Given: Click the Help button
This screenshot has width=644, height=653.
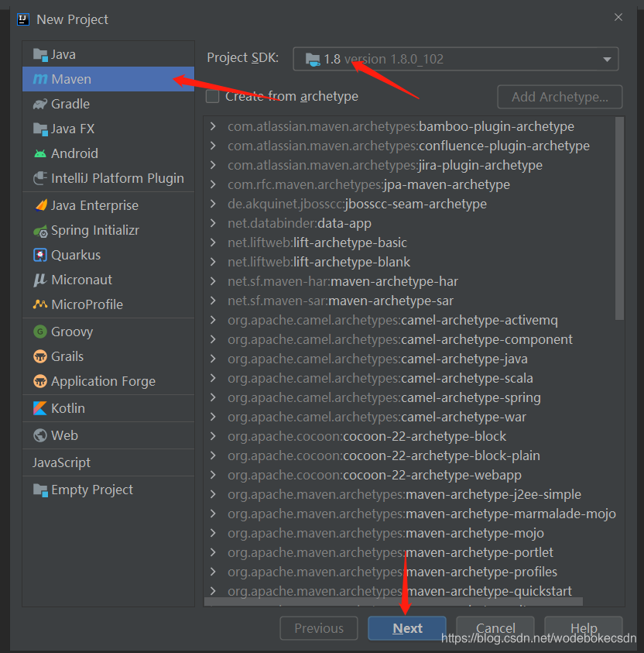Looking at the screenshot, I should 584,628.
